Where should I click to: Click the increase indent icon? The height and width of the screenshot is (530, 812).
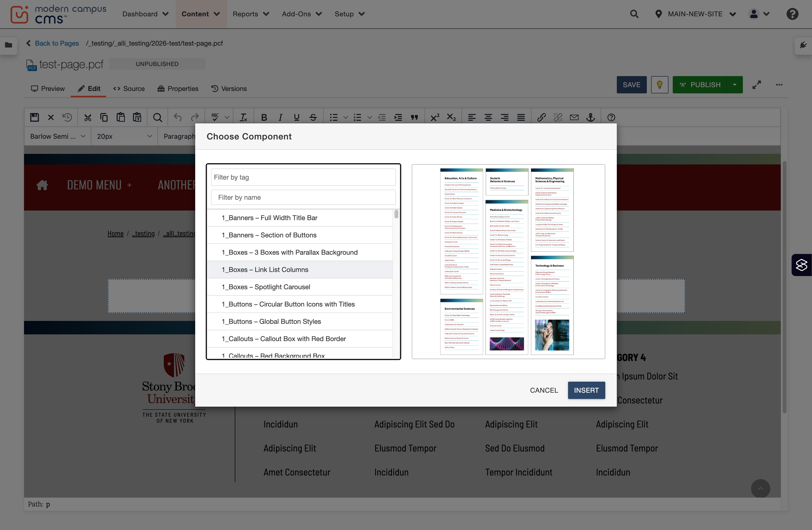398,117
